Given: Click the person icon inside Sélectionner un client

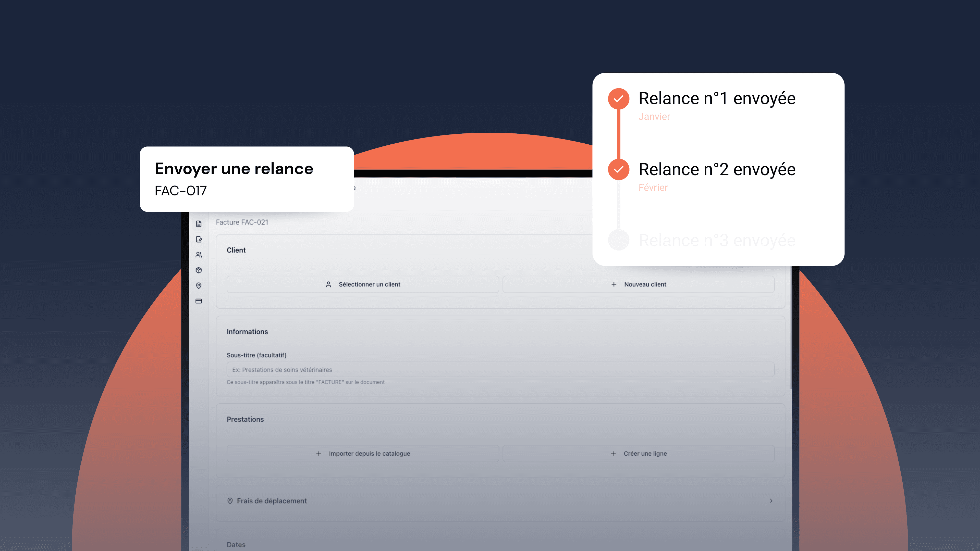Looking at the screenshot, I should click(x=329, y=284).
